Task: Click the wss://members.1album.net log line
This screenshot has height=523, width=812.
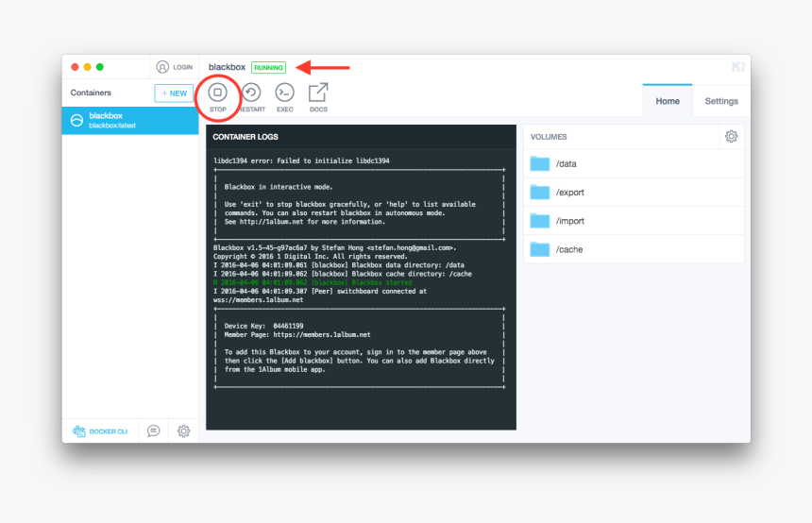Action: (x=259, y=300)
